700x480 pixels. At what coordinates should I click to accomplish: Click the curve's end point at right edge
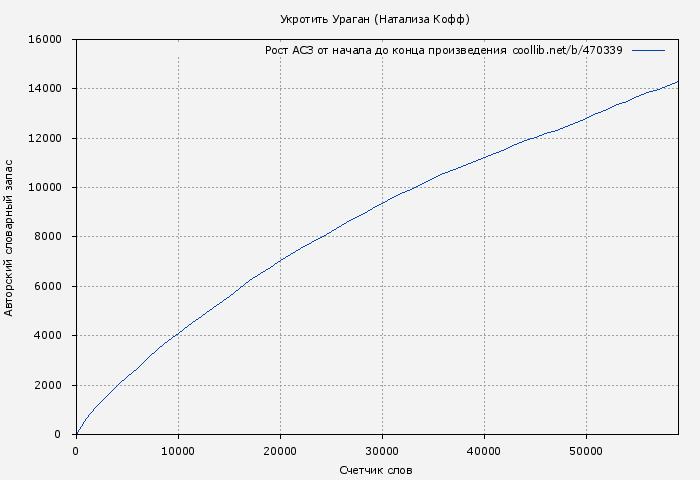click(677, 82)
